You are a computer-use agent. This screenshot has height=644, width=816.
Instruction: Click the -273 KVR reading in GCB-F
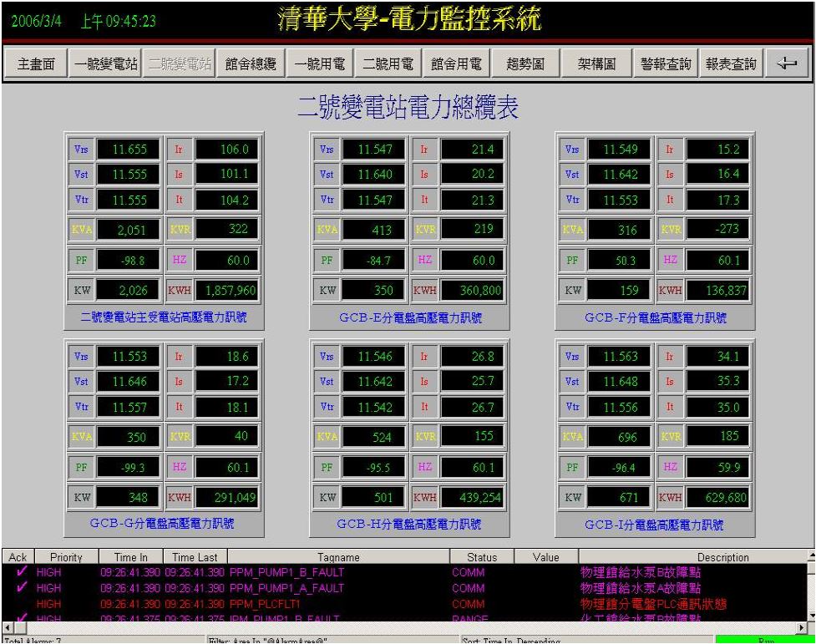tap(717, 229)
